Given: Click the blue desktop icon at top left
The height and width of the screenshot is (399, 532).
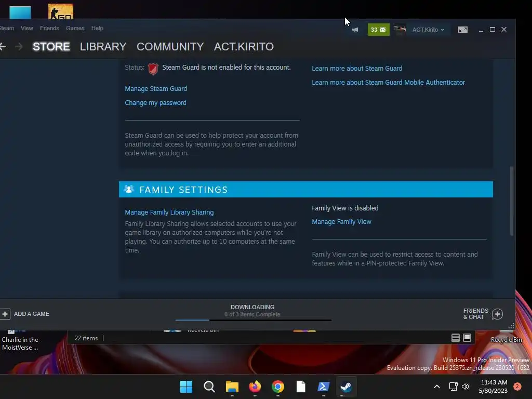Looking at the screenshot, I should tap(20, 13).
